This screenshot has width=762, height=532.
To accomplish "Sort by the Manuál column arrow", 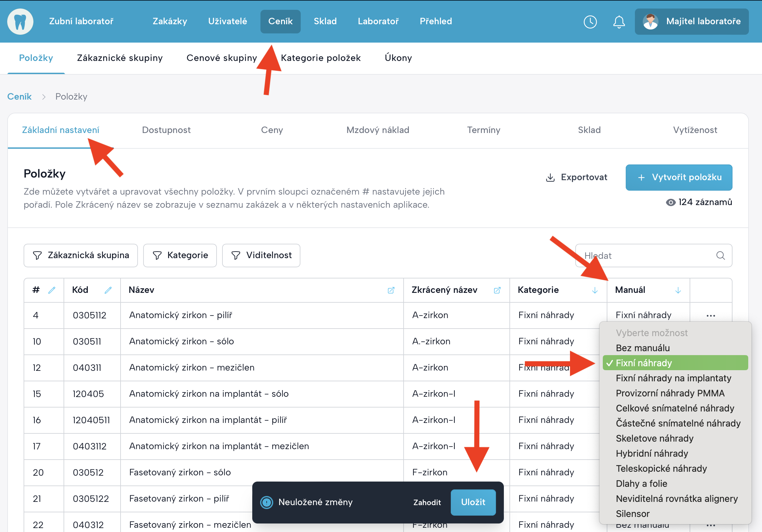I will pyautogui.click(x=678, y=290).
